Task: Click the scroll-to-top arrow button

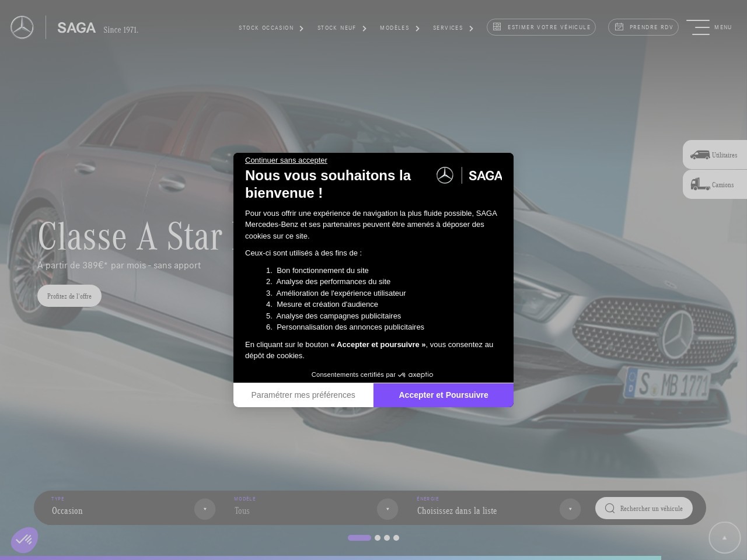Action: 725,538
